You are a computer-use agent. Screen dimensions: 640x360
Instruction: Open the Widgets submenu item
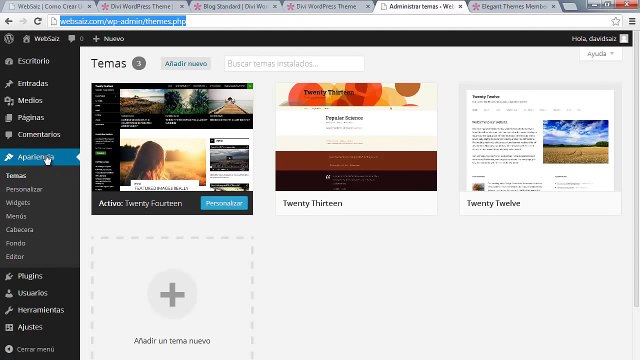18,202
